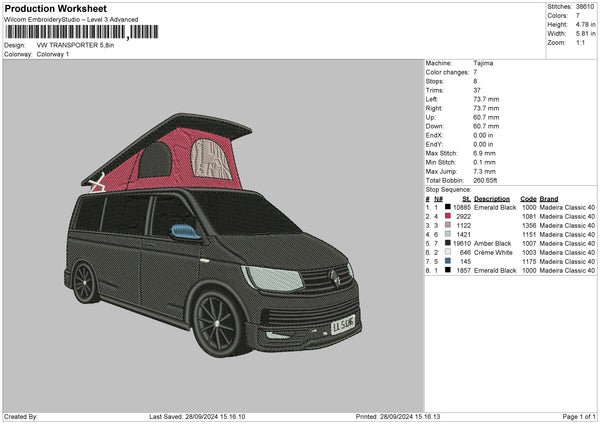Click the Stop Sequence label

click(447, 188)
